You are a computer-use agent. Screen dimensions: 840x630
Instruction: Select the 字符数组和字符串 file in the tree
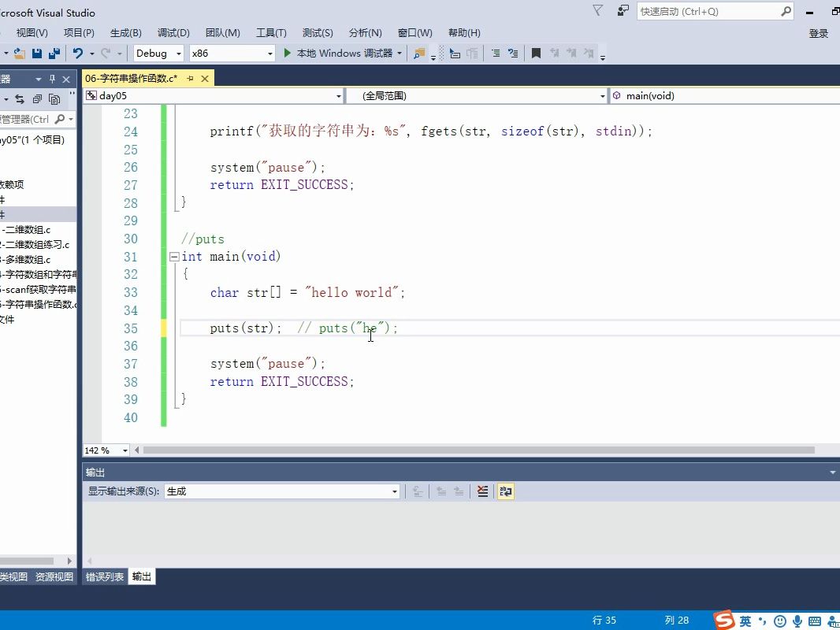38,275
